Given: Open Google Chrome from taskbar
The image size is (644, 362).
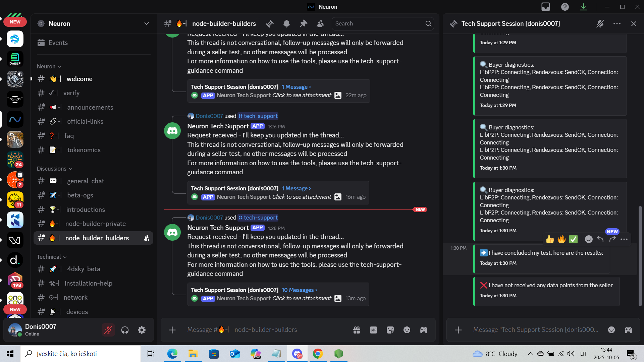Looking at the screenshot, I should pos(318,354).
